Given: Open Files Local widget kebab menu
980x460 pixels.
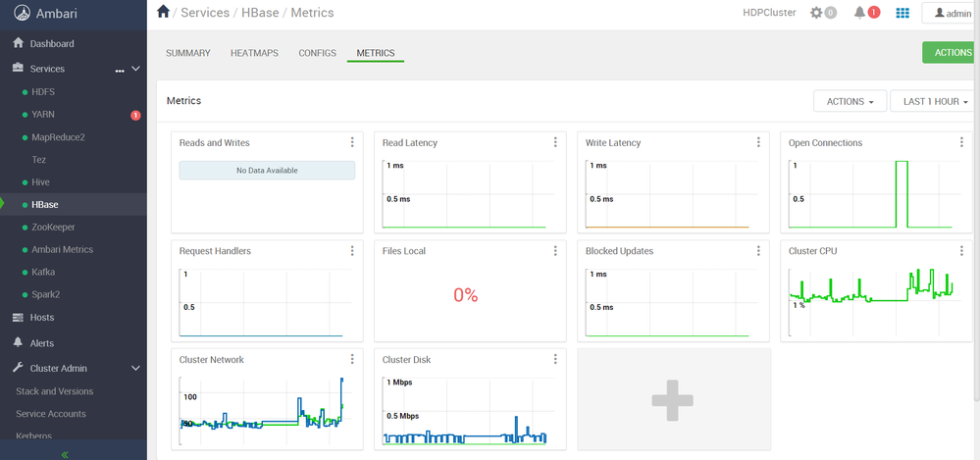Looking at the screenshot, I should click(555, 251).
